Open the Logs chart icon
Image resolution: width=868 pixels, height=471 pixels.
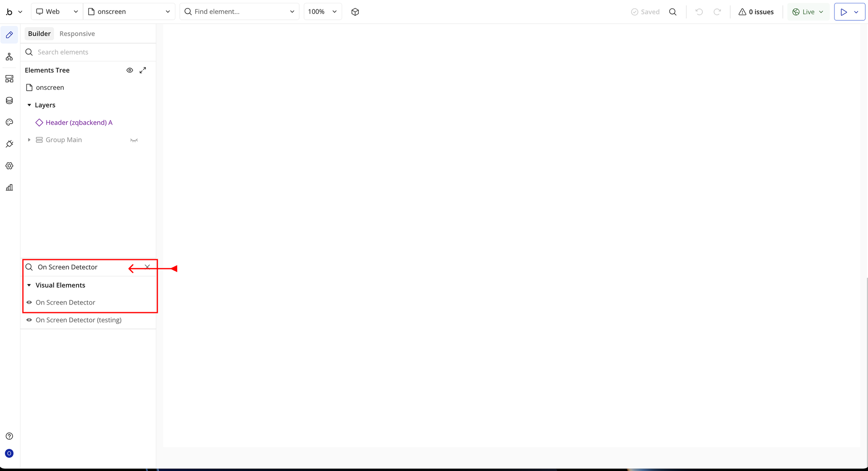(x=9, y=188)
